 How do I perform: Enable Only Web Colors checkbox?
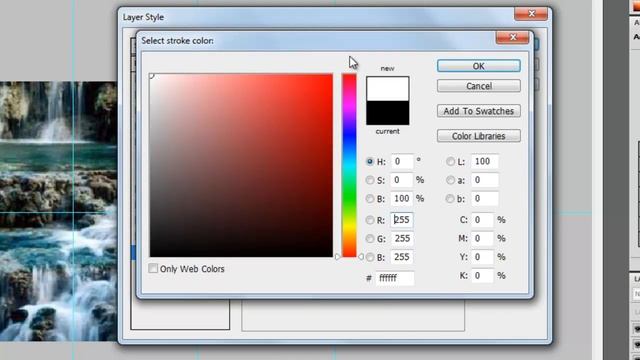click(x=153, y=269)
